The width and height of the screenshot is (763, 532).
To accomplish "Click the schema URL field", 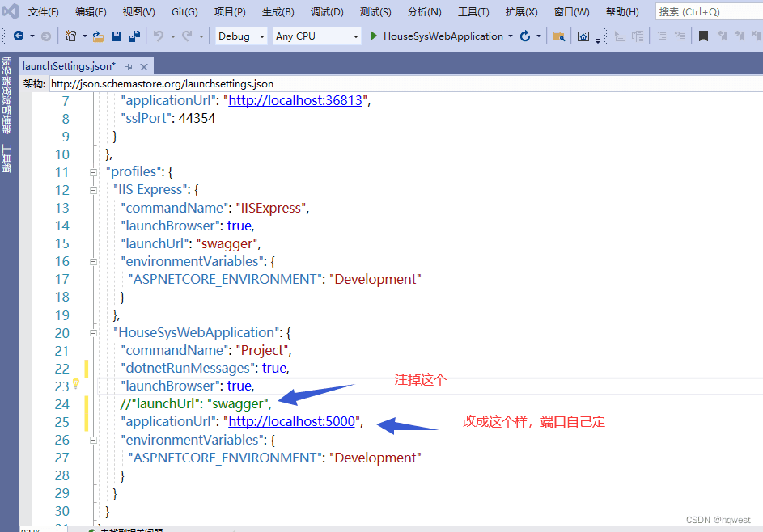I will click(x=406, y=83).
